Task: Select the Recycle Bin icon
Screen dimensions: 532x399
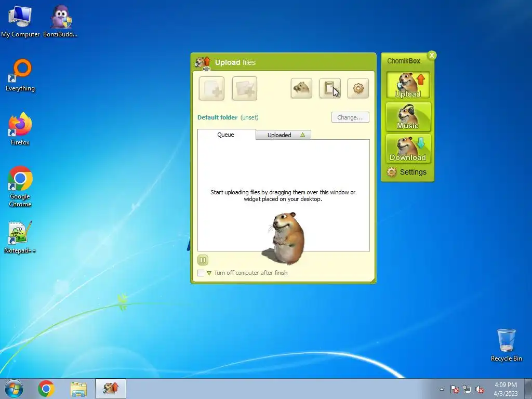Action: (x=506, y=345)
